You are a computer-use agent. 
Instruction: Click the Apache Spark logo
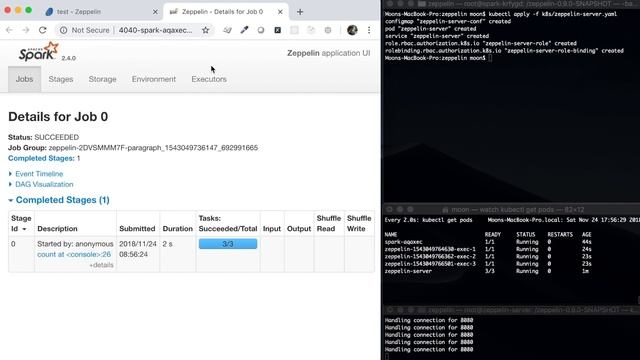coord(39,52)
